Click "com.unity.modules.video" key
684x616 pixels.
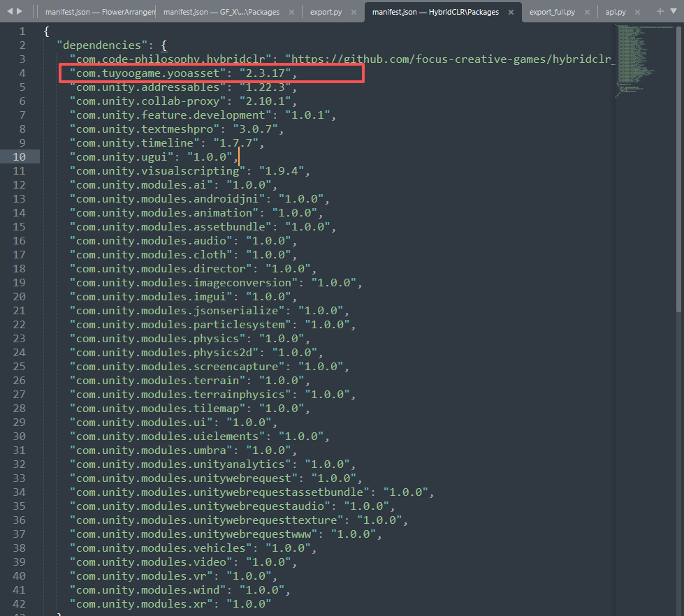pos(151,562)
